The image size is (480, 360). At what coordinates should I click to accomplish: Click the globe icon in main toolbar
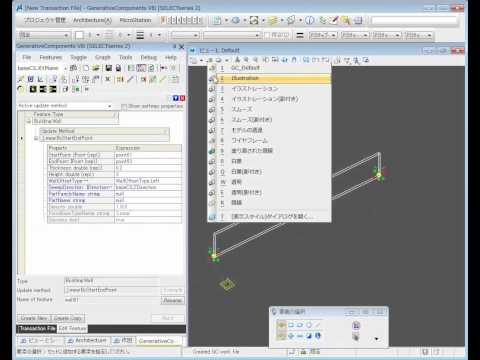(x=235, y=20)
